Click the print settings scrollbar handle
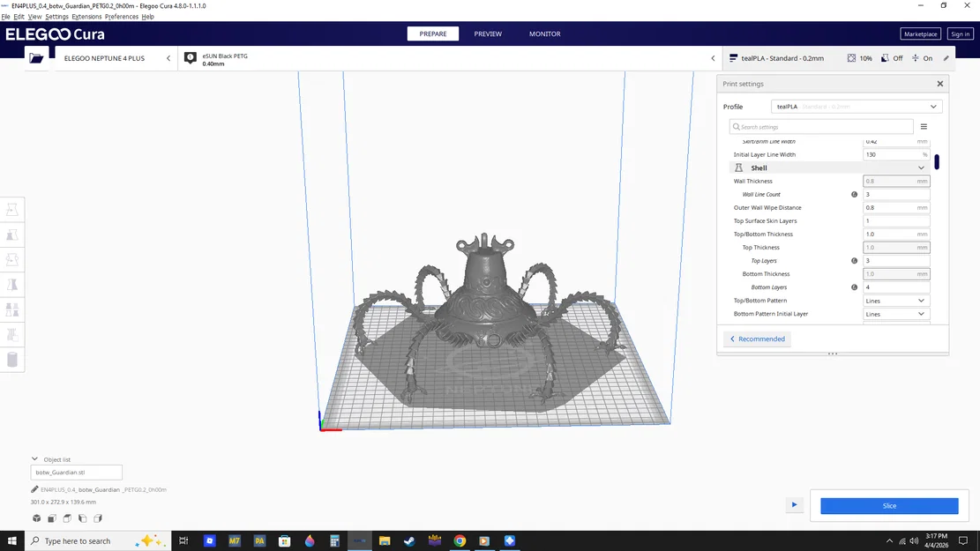 click(x=936, y=162)
